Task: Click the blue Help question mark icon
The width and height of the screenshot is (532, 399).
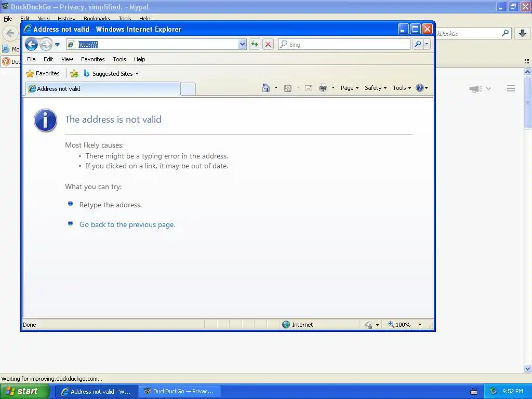Action: [x=420, y=88]
